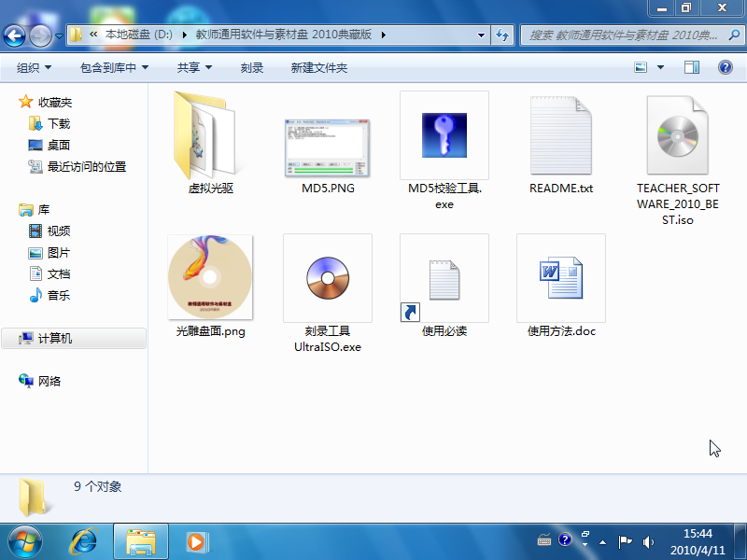Screen dimensions: 747x560
Task: Expand the 包含到库中 dropdown
Action: pyautogui.click(x=114, y=67)
